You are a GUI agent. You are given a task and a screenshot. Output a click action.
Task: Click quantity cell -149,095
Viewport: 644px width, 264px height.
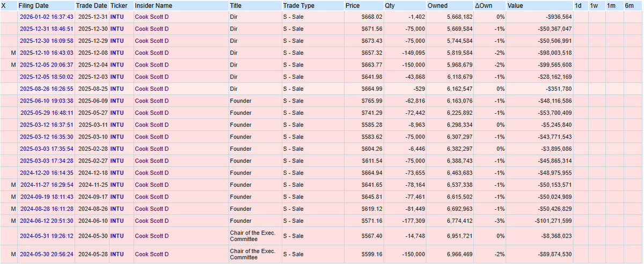(x=414, y=53)
